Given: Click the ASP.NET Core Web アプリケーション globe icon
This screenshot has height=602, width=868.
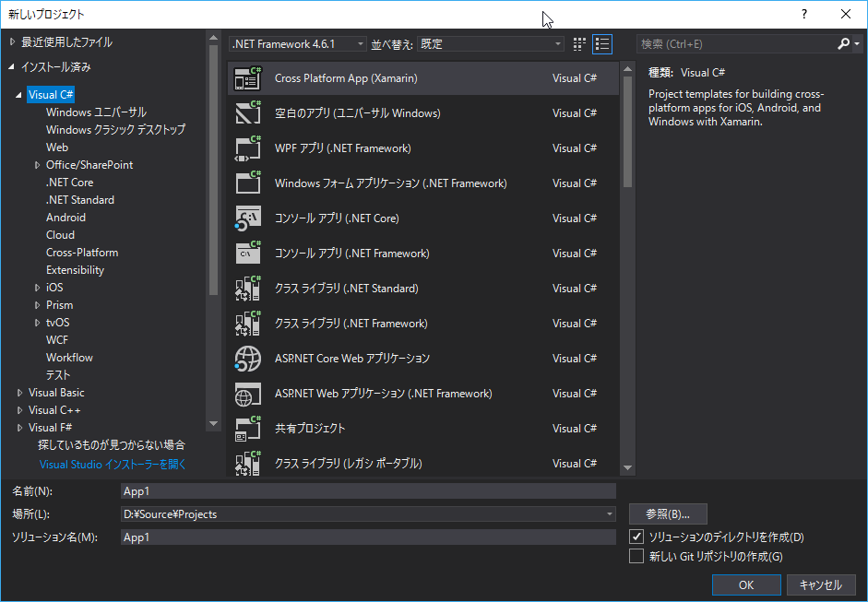Looking at the screenshot, I should coord(247,359).
